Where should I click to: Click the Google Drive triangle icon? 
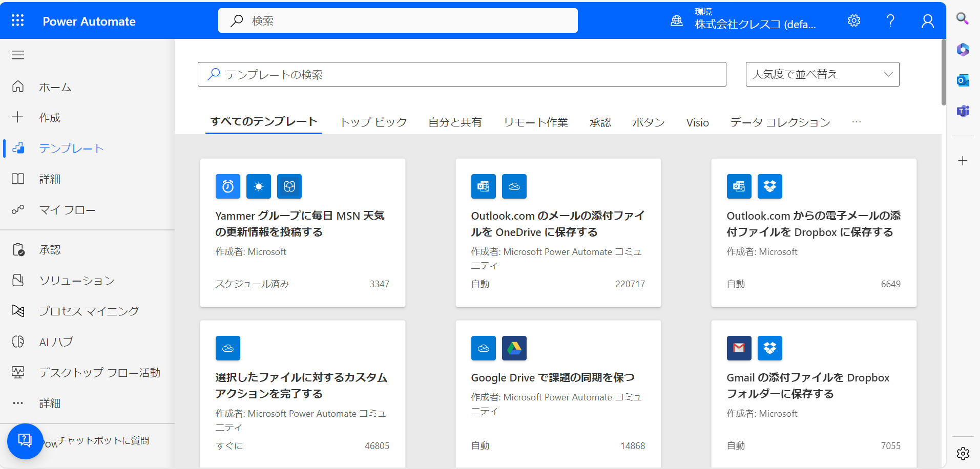514,348
